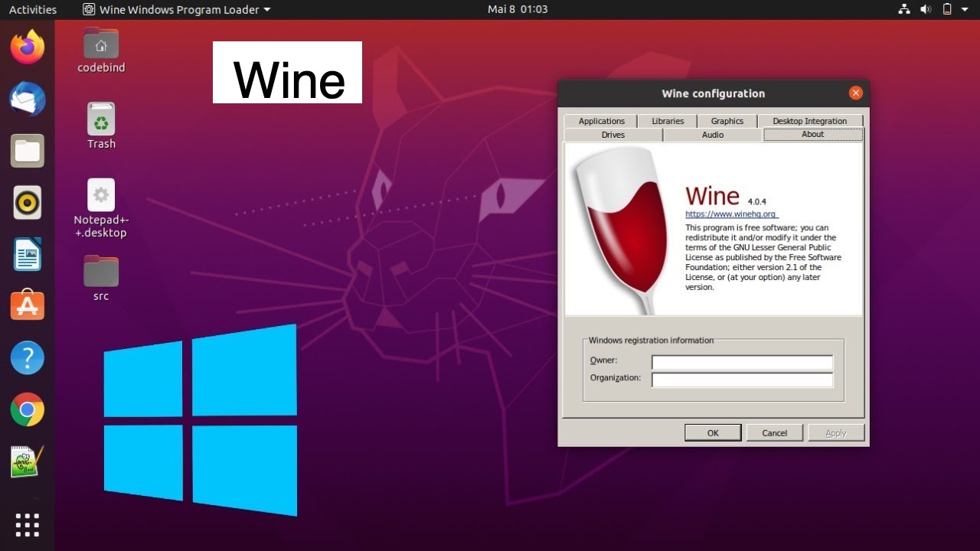
Task: Launch LibreOffice Writer from the dock
Action: point(28,254)
